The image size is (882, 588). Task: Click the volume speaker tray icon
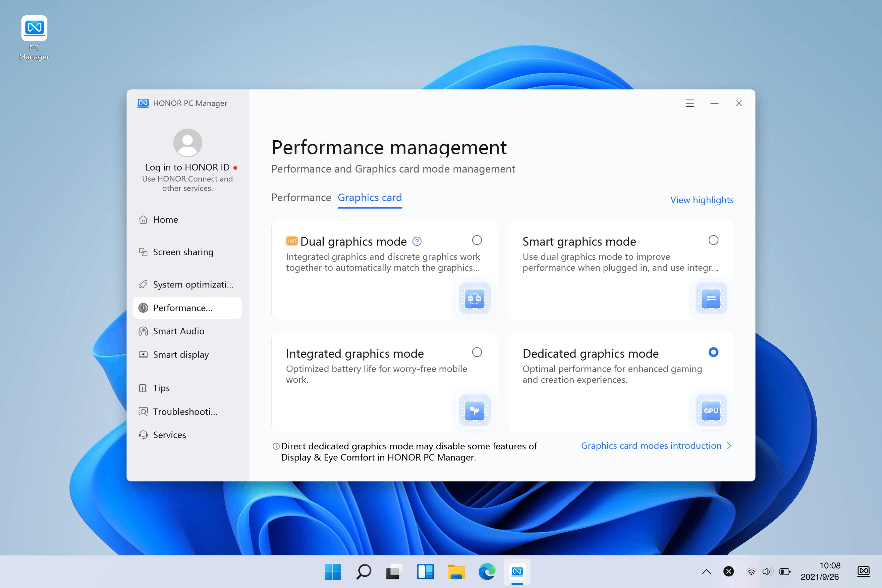click(x=768, y=571)
